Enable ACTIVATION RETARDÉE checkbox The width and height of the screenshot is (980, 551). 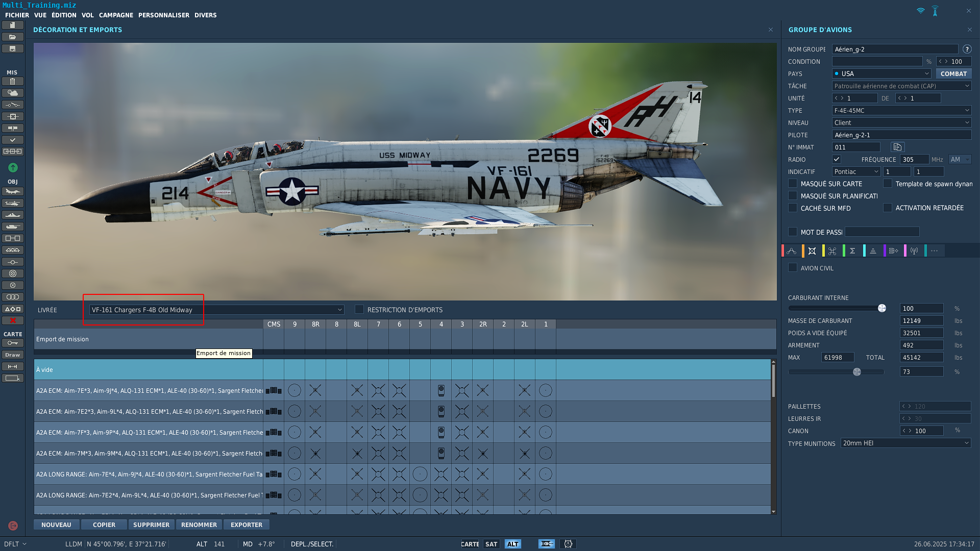(x=888, y=208)
